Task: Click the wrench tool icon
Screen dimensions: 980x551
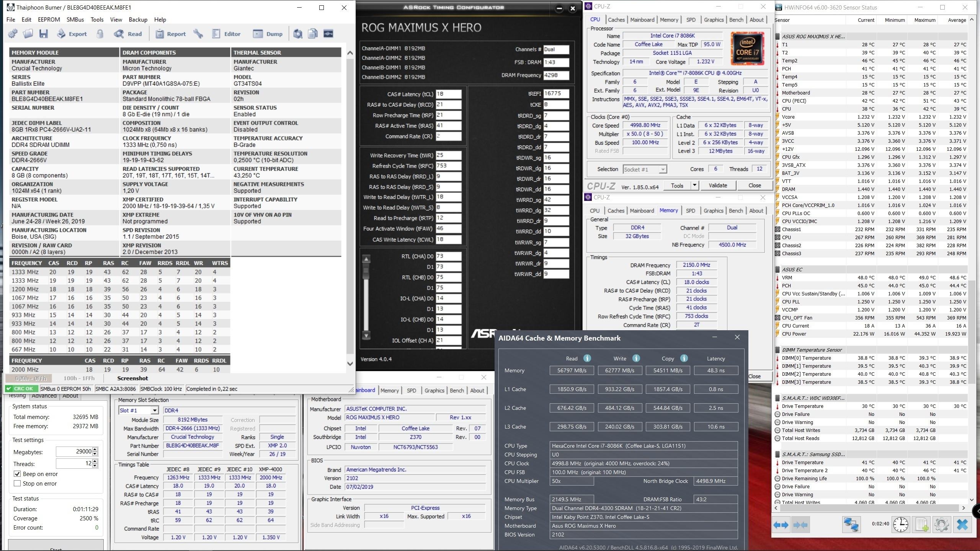Action: coord(198,34)
